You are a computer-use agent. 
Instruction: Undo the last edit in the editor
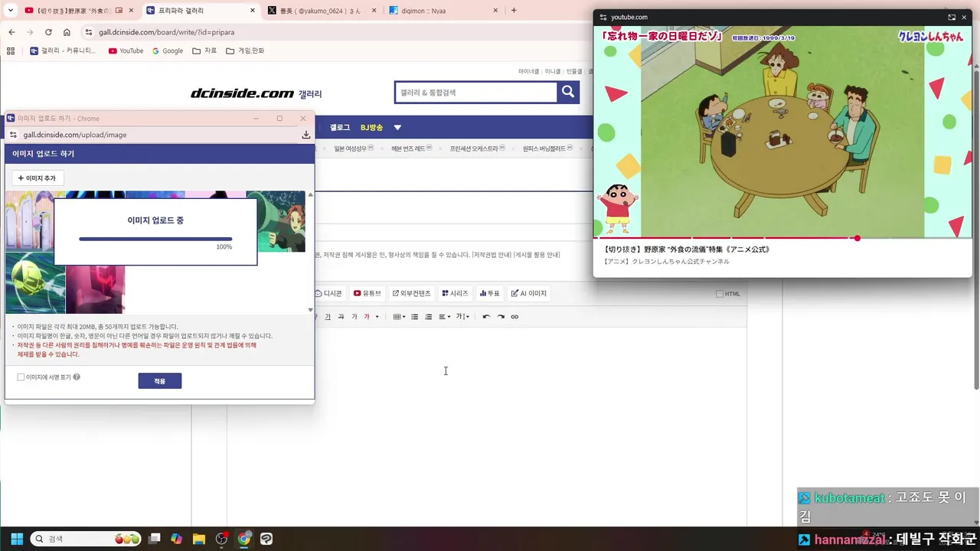(486, 317)
